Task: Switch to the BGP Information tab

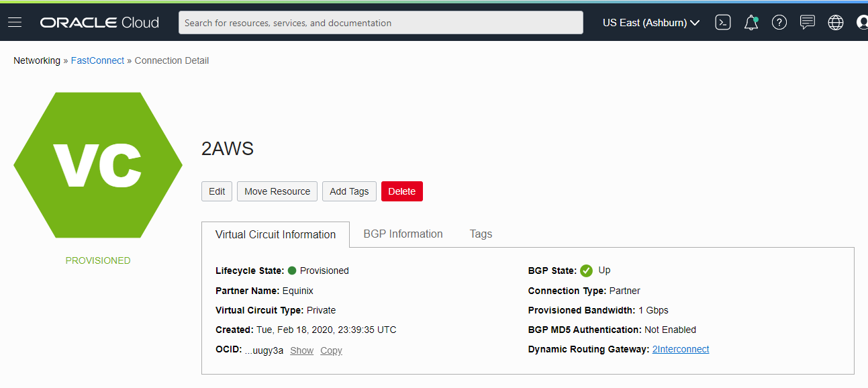Action: 403,234
